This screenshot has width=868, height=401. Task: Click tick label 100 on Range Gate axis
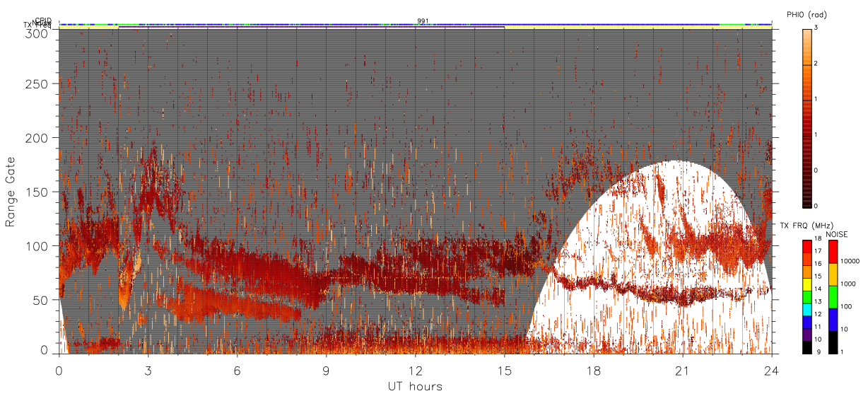pos(37,246)
